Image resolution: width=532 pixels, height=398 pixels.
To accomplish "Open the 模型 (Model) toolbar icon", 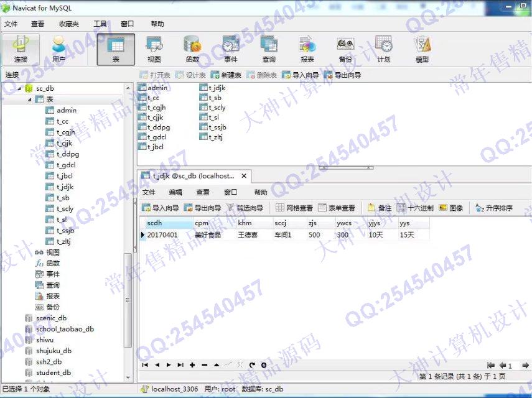I will click(422, 49).
